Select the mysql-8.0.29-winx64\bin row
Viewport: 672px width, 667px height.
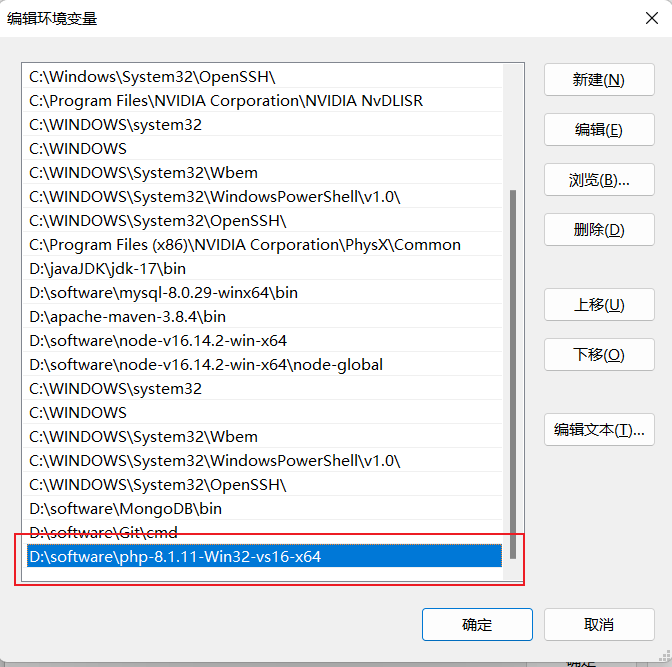(262, 293)
